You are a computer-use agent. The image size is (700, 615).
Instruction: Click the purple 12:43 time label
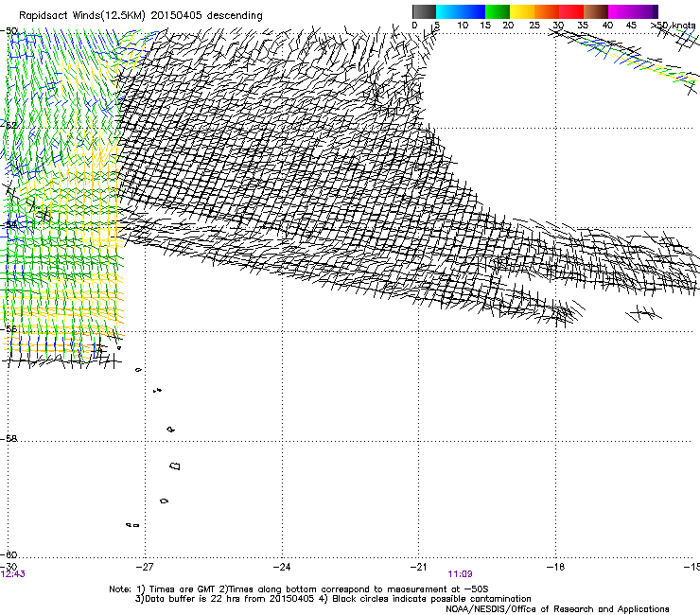pyautogui.click(x=13, y=574)
